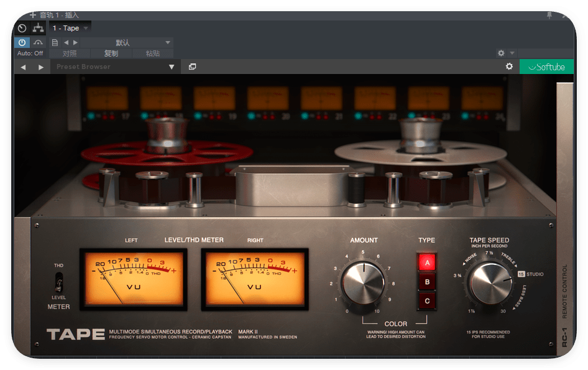The height and width of the screenshot is (370, 588).
Task: Click the 复制 copy button
Action: click(x=111, y=53)
